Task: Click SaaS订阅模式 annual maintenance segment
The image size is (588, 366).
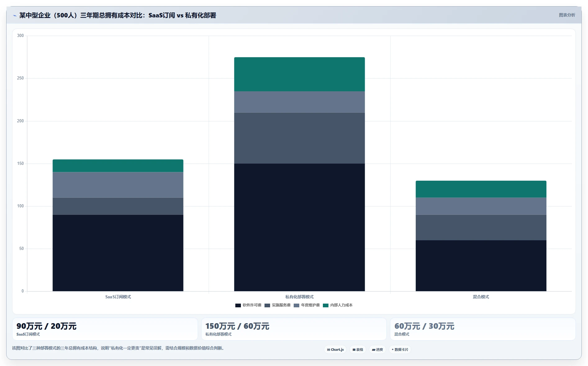Action: click(118, 185)
